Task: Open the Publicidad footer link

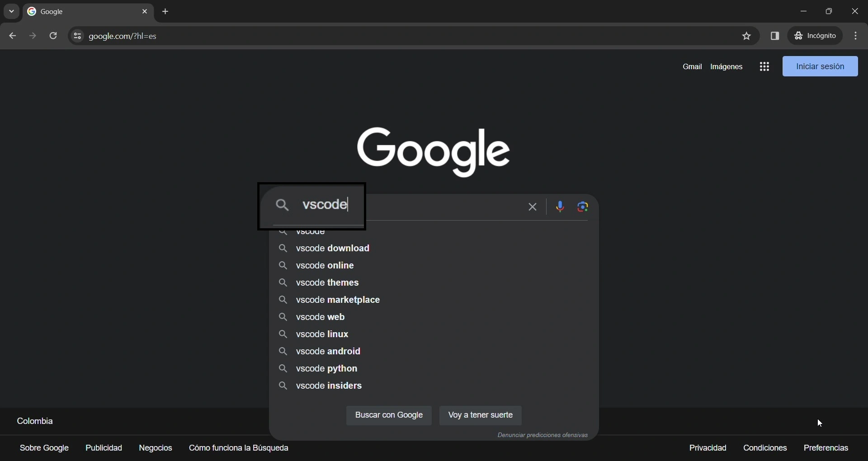Action: [104, 448]
